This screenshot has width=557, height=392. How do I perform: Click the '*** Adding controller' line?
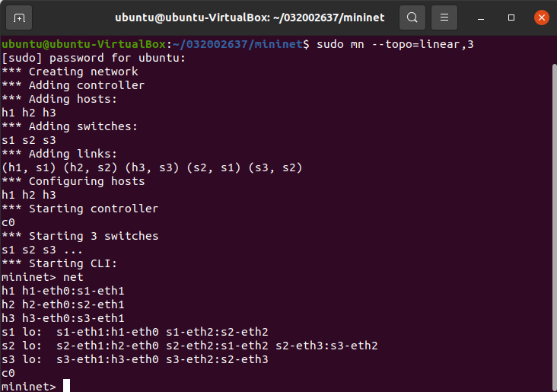[x=73, y=85]
